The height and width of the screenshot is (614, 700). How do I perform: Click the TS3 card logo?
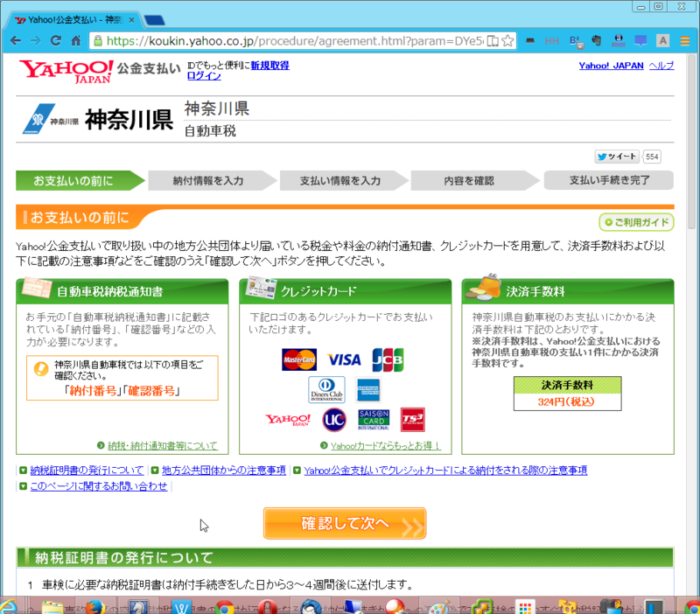[412, 420]
